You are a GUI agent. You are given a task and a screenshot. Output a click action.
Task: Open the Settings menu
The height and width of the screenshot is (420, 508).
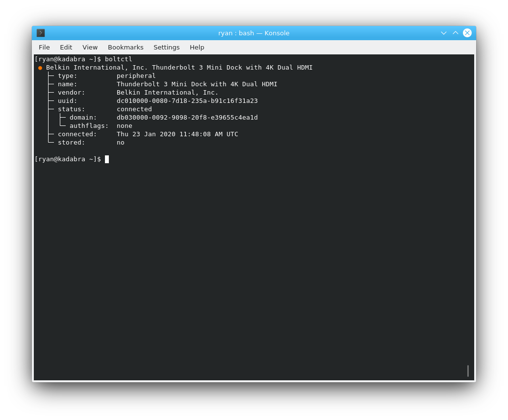click(x=166, y=48)
